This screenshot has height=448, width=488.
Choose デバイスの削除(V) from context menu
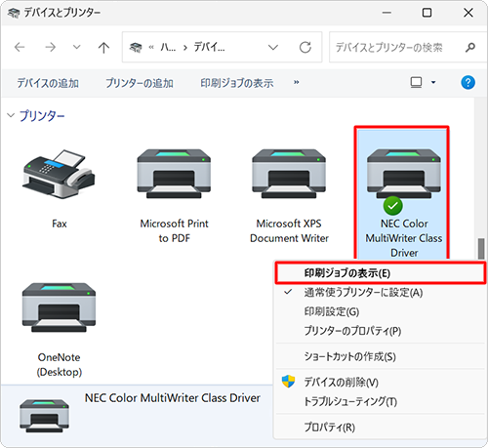click(x=381, y=382)
